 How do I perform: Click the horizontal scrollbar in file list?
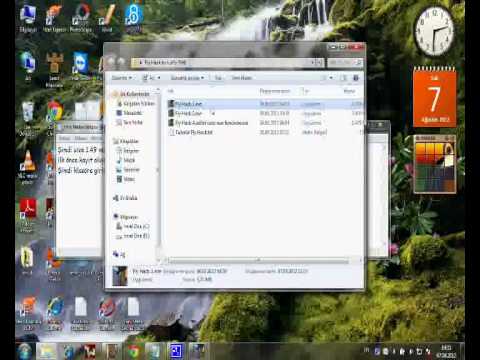258,260
